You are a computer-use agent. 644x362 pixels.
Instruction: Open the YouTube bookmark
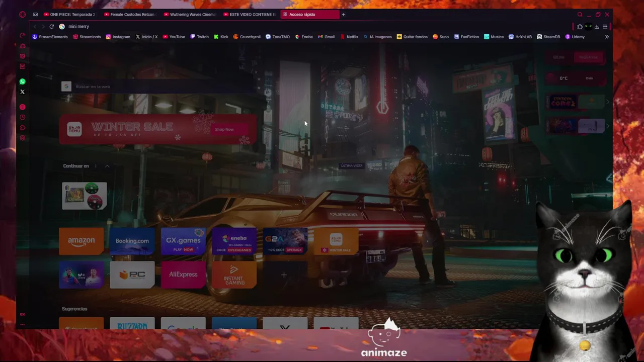pos(174,37)
